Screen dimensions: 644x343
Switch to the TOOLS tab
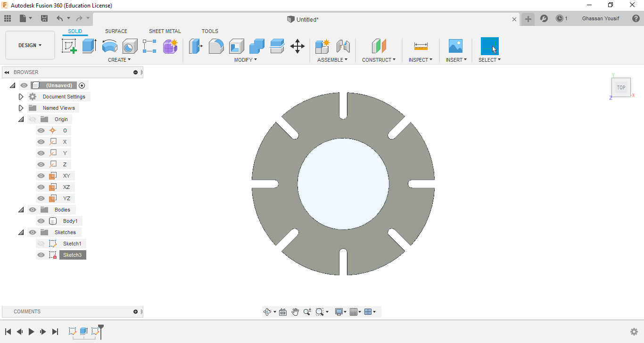coord(210,31)
